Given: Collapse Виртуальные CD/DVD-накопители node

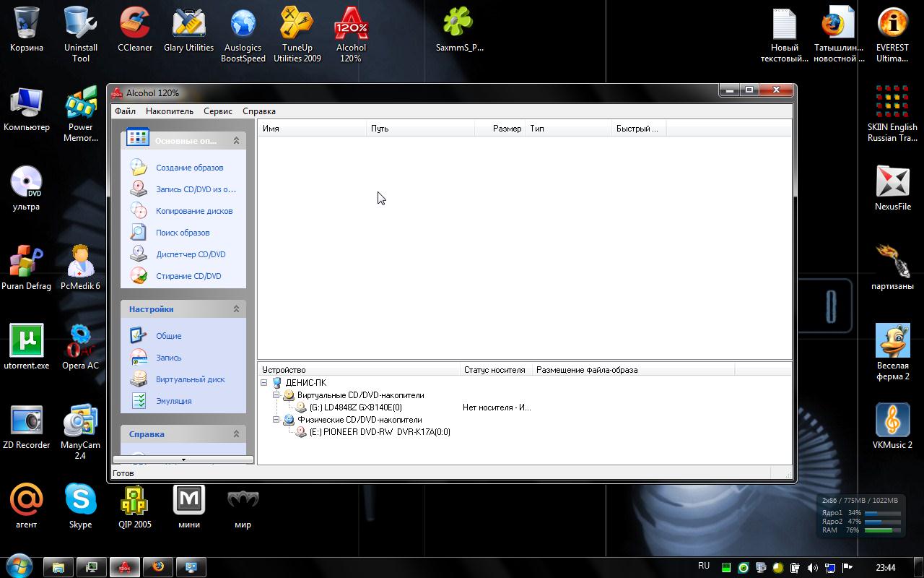Looking at the screenshot, I should pyautogui.click(x=276, y=395).
